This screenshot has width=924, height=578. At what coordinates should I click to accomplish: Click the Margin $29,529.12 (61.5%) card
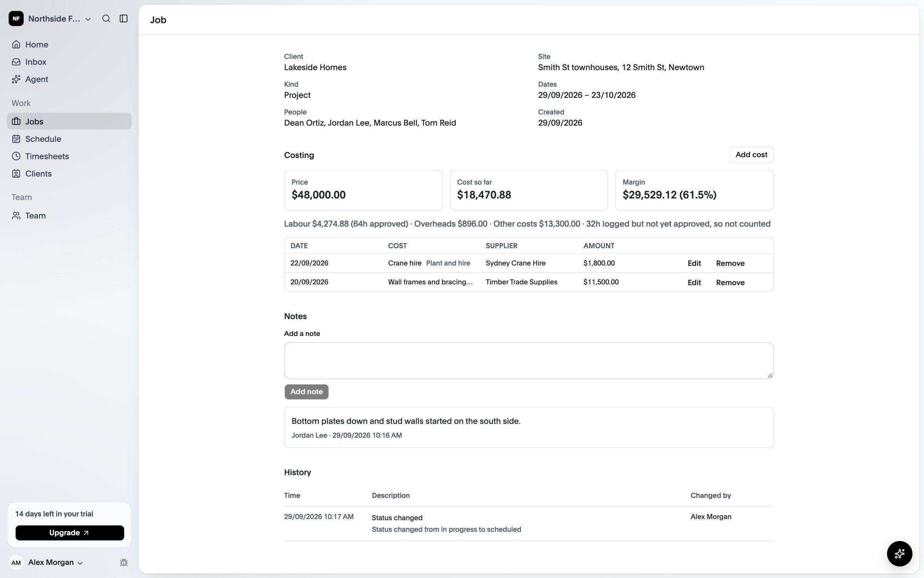tap(694, 190)
